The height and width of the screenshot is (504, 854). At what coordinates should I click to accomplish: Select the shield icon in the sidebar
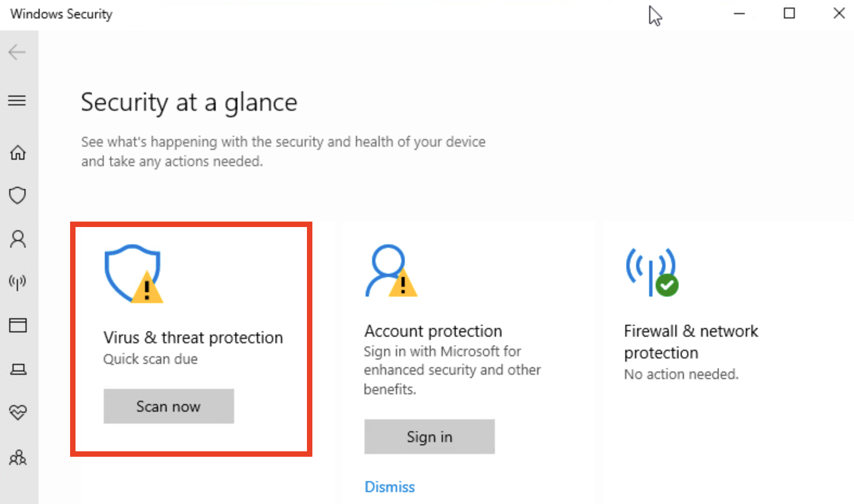click(x=18, y=195)
